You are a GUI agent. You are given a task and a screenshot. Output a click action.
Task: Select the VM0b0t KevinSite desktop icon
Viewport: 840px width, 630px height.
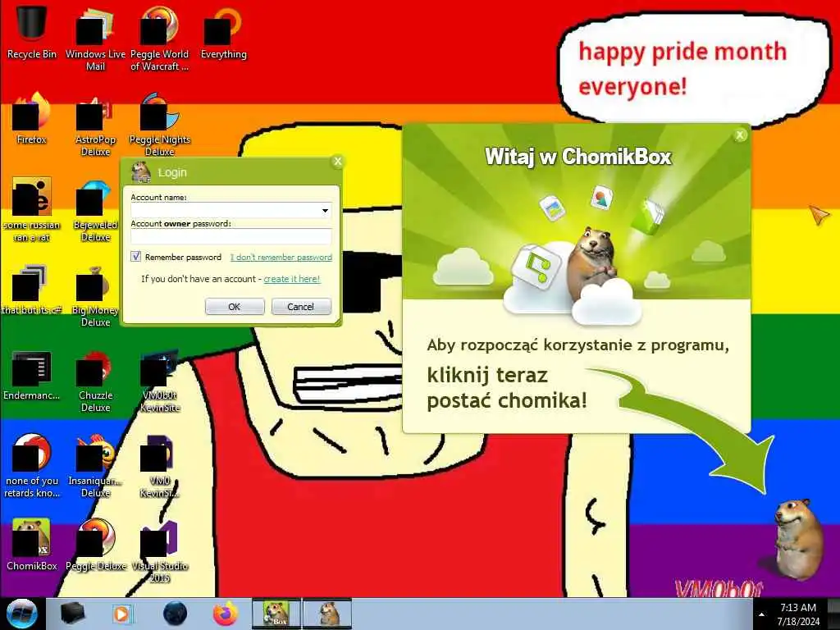point(159,381)
